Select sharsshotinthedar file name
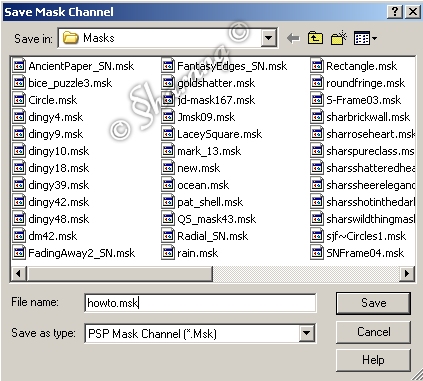The height and width of the screenshot is (381, 423). (x=370, y=202)
